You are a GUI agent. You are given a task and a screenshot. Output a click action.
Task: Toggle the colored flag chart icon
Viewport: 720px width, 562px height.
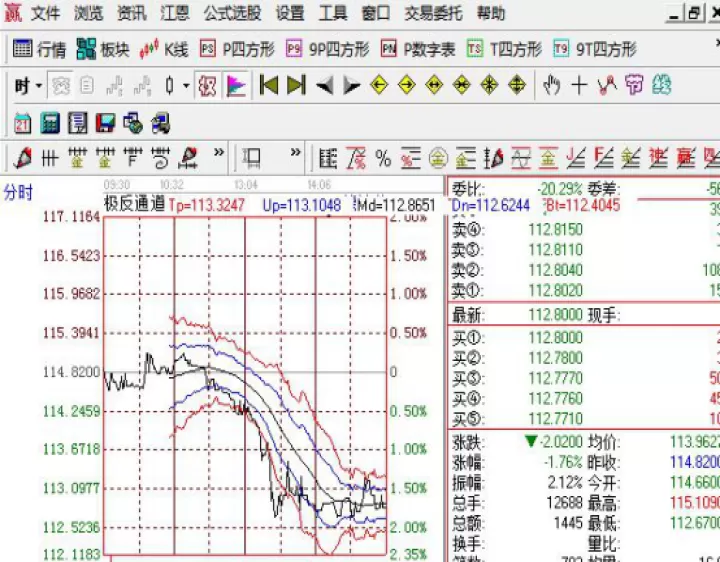click(x=236, y=85)
